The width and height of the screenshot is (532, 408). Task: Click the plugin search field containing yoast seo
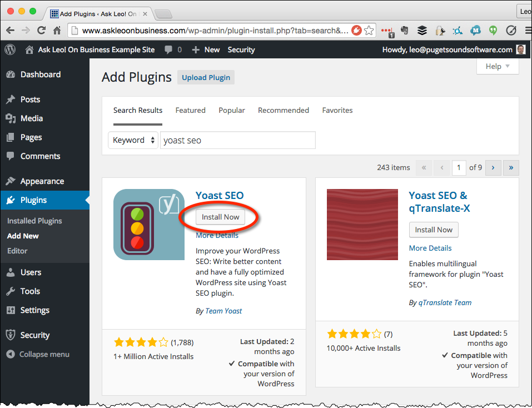tap(238, 140)
